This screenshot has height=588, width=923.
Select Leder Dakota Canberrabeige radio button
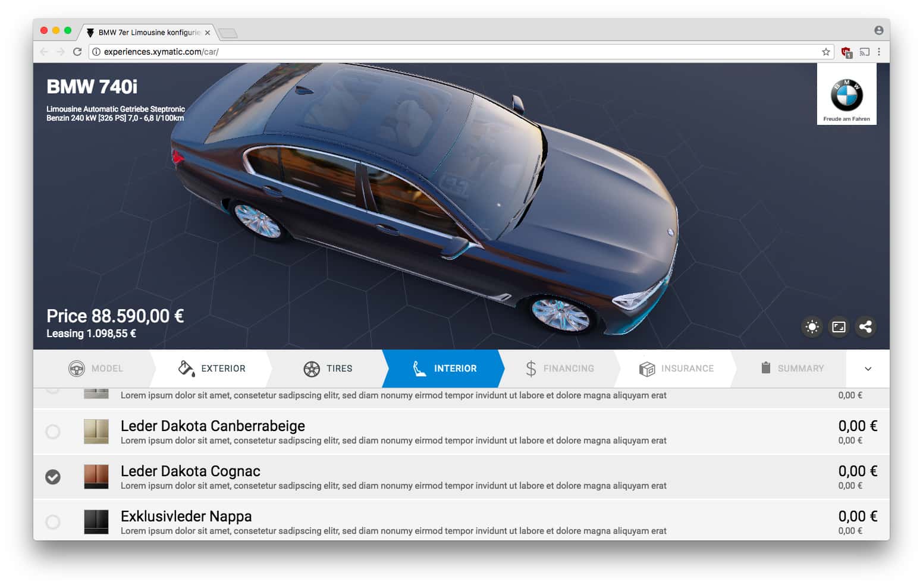tap(53, 432)
